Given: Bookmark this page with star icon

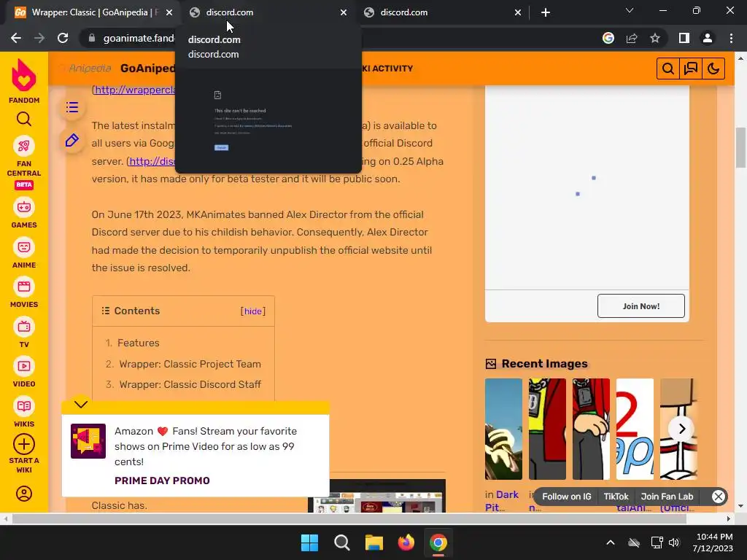Looking at the screenshot, I should click(x=655, y=38).
